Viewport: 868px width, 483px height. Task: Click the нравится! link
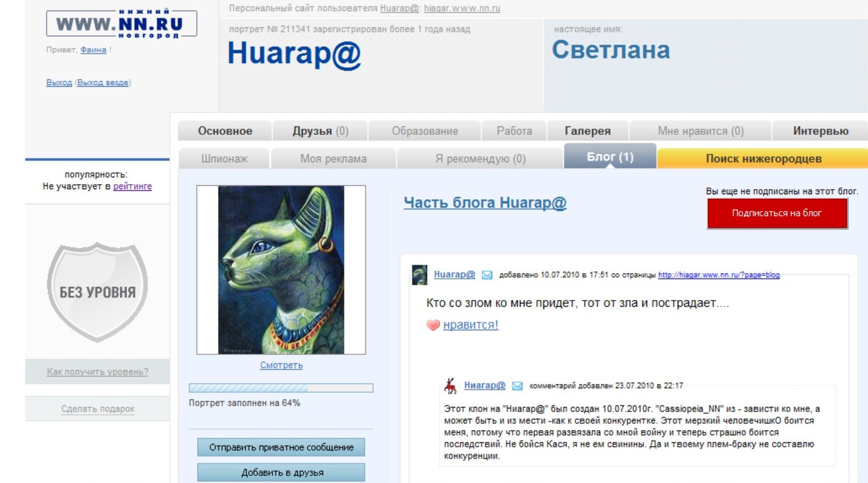click(471, 325)
